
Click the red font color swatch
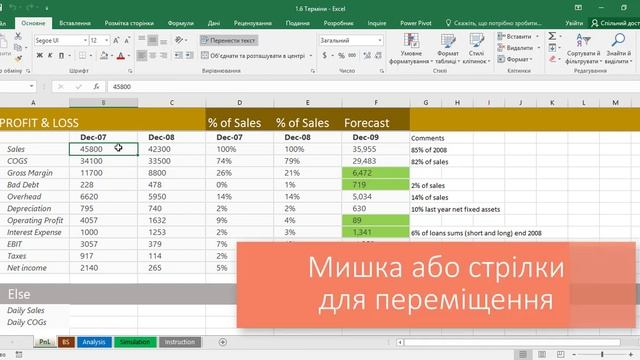click(121, 56)
